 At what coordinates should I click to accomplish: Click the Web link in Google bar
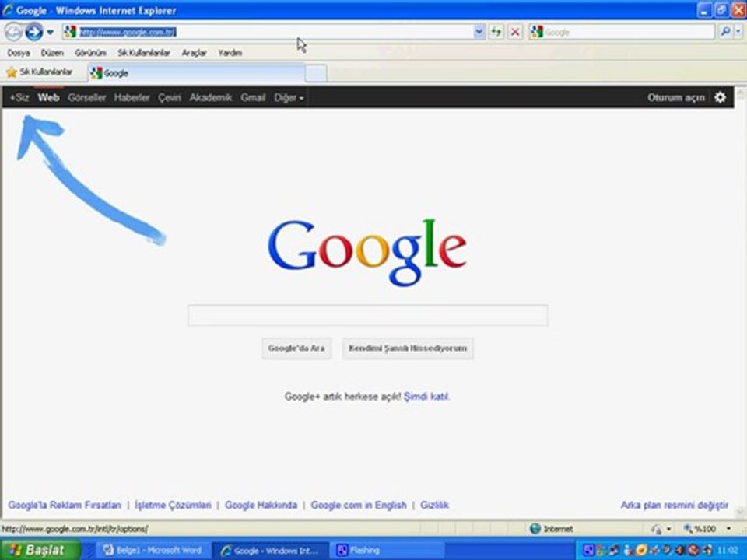[x=48, y=98]
